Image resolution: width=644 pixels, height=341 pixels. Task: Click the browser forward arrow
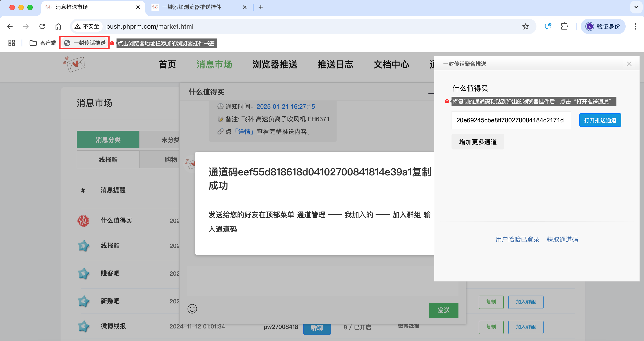(26, 26)
